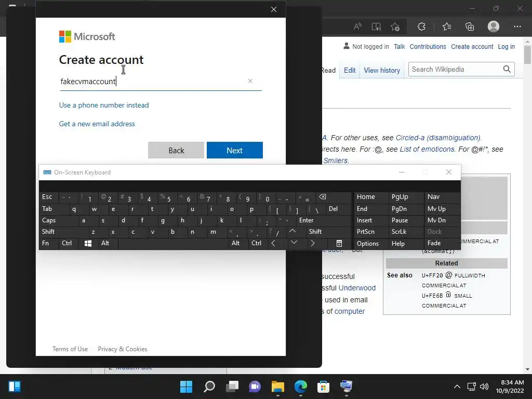Switch to View history tab on Wikipedia
The width and height of the screenshot is (532, 399).
click(x=382, y=70)
